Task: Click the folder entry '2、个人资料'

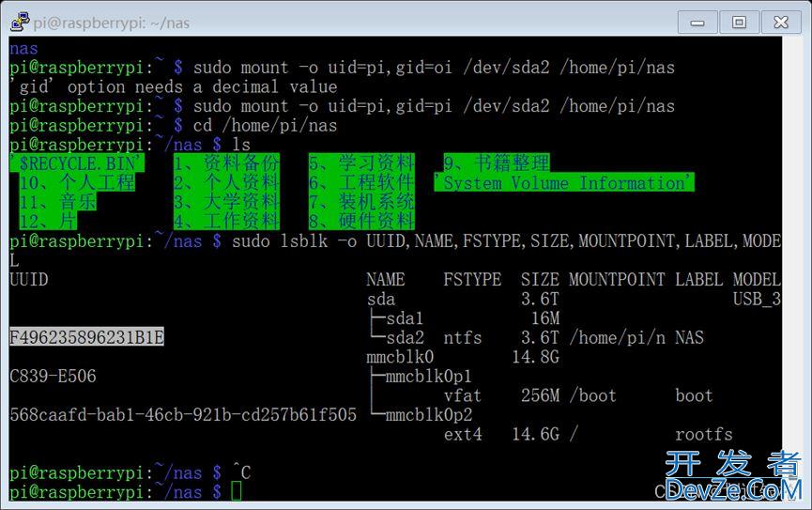Action: coord(226,182)
